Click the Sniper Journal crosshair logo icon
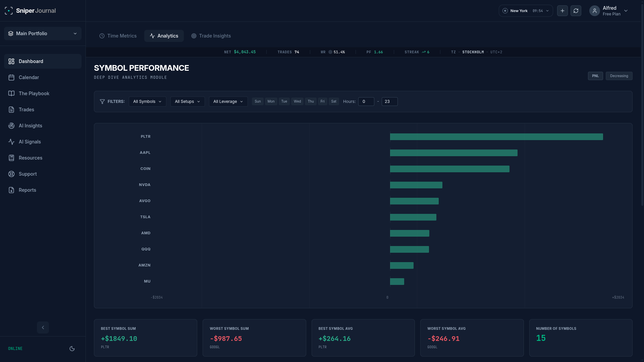Viewport: 644px width, 362px height. tap(9, 11)
